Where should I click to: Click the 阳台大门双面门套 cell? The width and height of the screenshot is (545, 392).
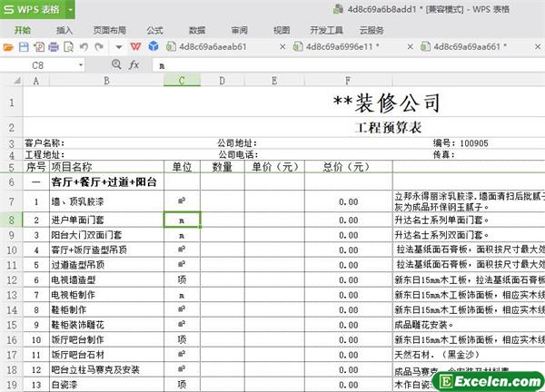point(106,235)
